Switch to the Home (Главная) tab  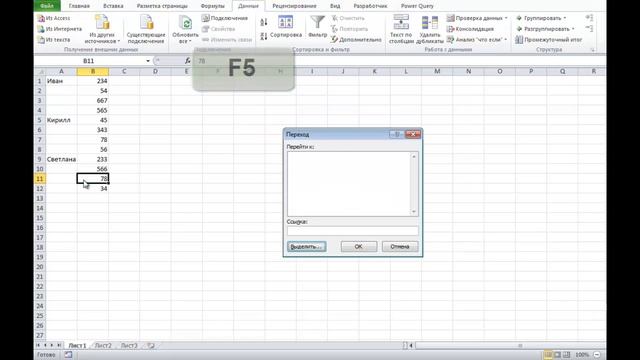click(79, 6)
